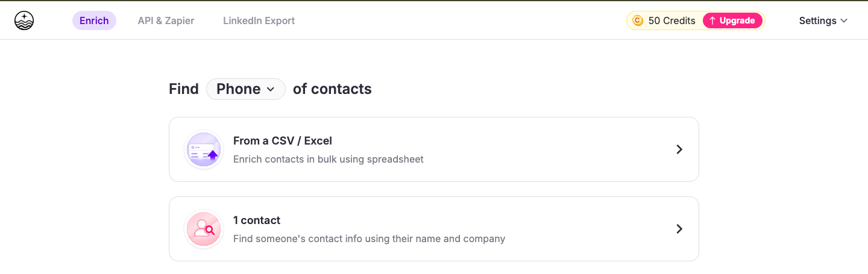This screenshot has height=274, width=868.
Task: Open the LinkedIn Export tab
Action: pos(259,21)
